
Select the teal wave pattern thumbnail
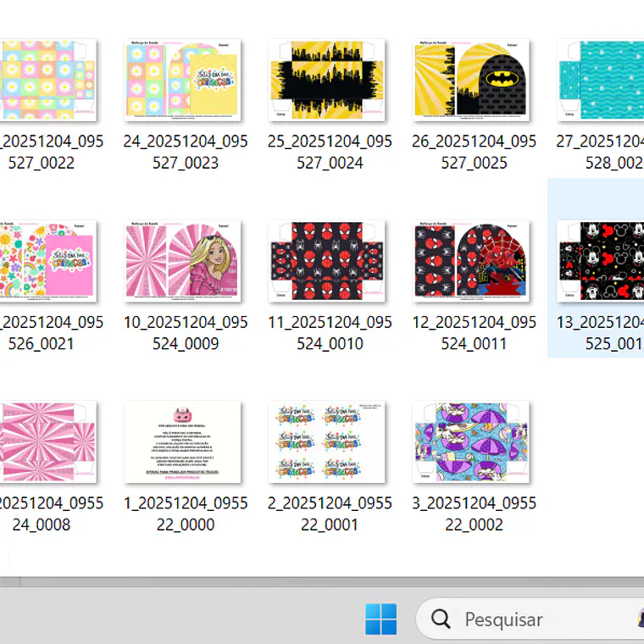600,80
